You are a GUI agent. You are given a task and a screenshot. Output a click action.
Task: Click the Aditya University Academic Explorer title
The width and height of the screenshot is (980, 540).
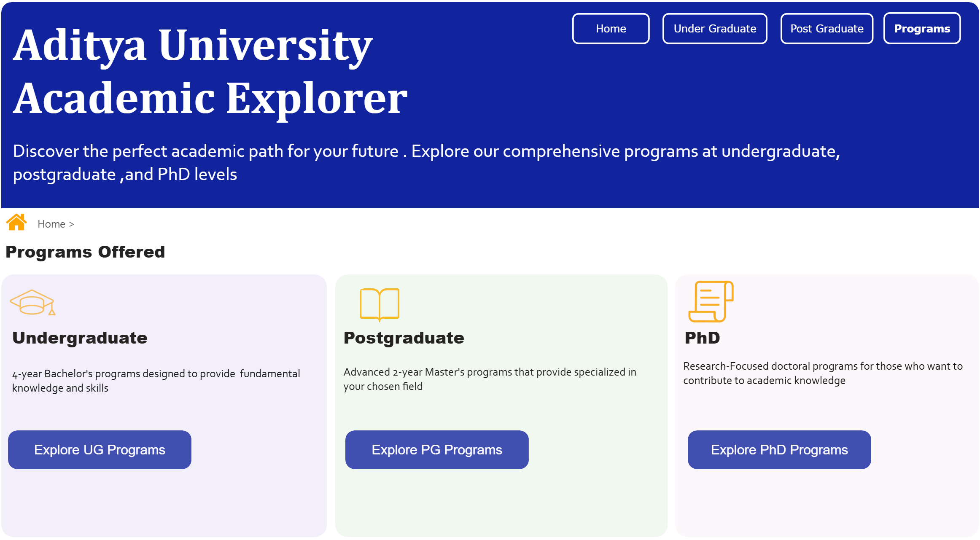210,71
